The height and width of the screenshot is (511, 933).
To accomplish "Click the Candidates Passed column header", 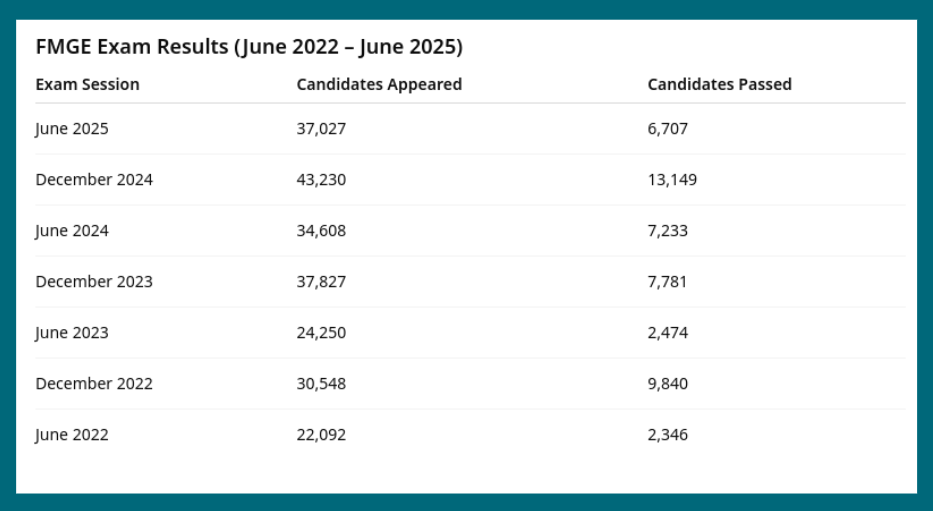I will click(719, 85).
